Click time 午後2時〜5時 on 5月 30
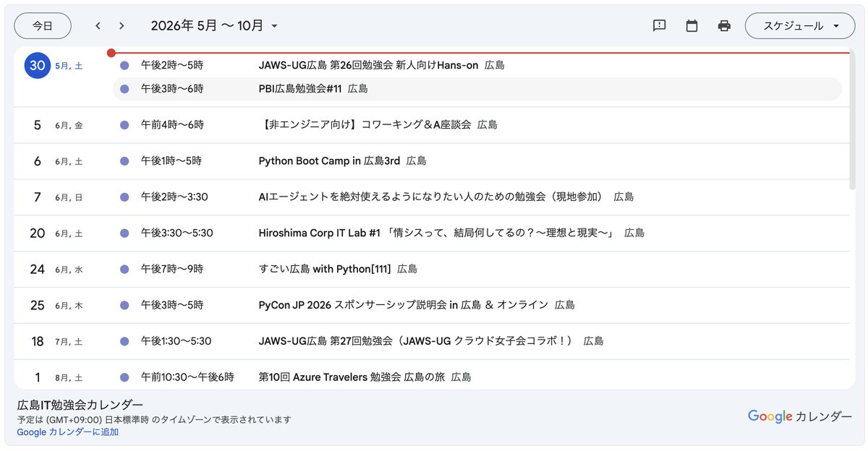 (172, 65)
